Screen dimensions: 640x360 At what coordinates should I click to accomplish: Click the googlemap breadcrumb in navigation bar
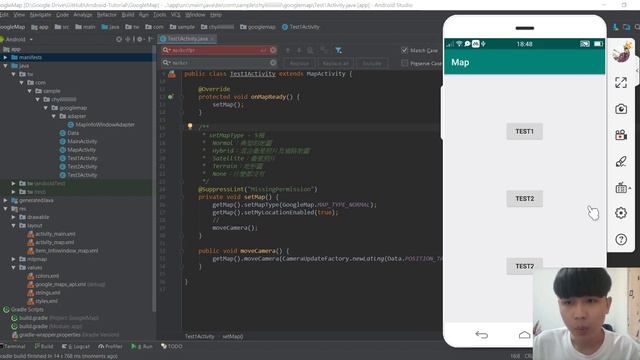[258, 27]
